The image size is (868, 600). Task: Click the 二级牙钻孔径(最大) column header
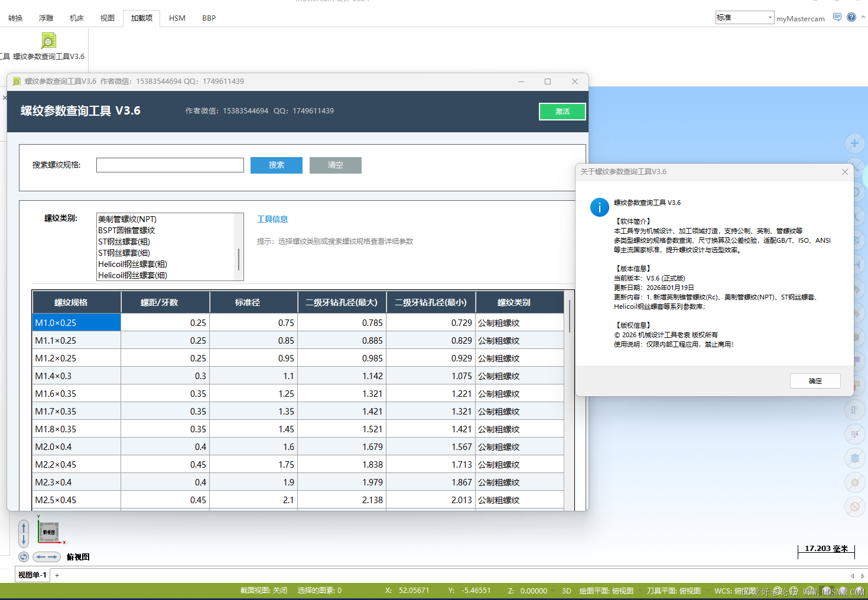pos(342,302)
